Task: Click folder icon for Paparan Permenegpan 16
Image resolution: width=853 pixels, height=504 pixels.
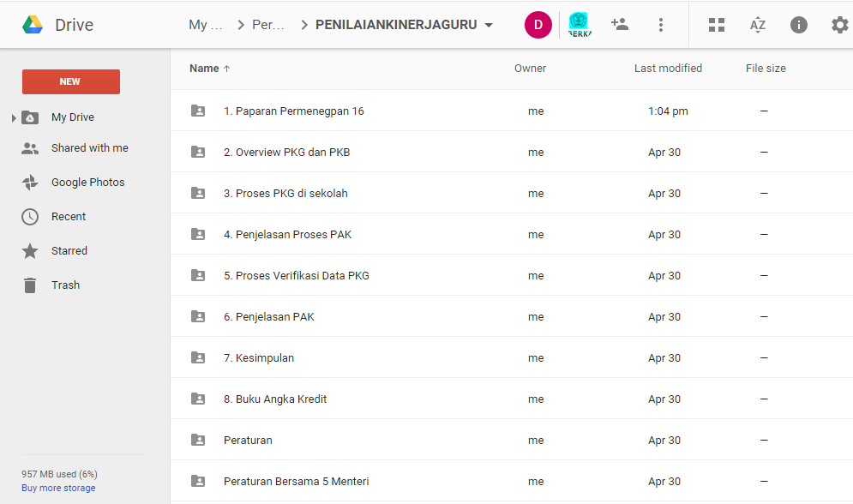Action: pos(198,111)
